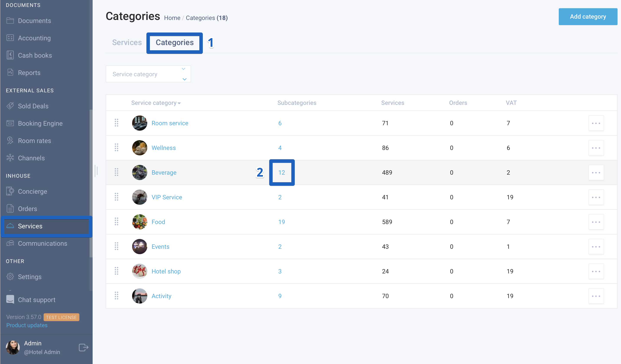621x364 pixels.
Task: Click the Food category thumbnail image
Action: coord(139,222)
